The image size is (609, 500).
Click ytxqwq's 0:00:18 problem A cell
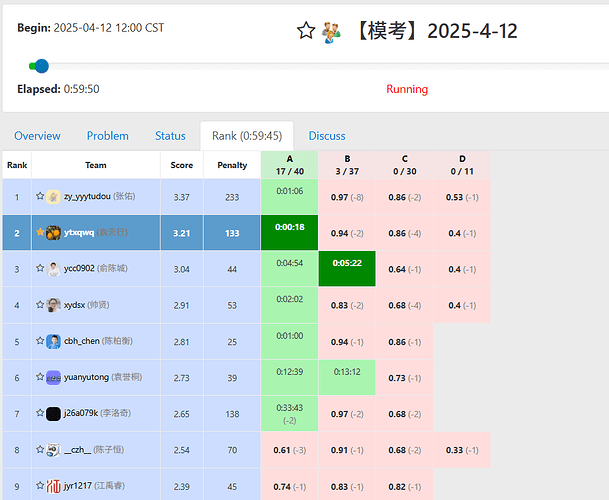coord(290,232)
